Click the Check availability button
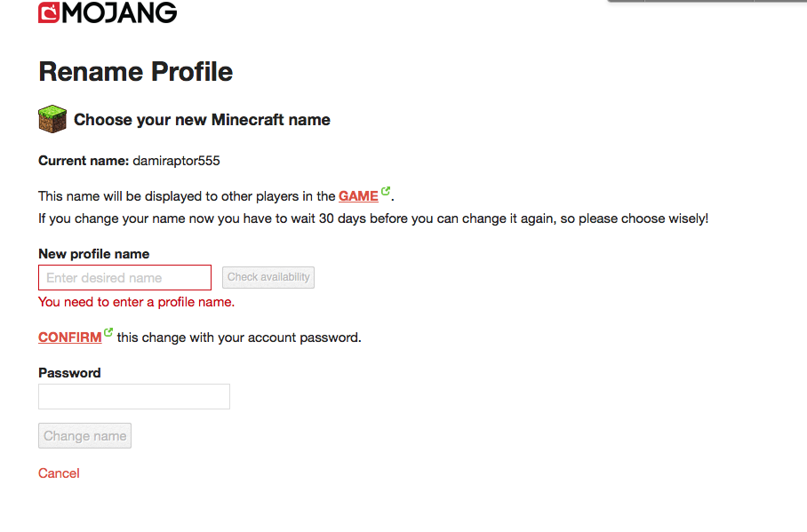 click(268, 277)
